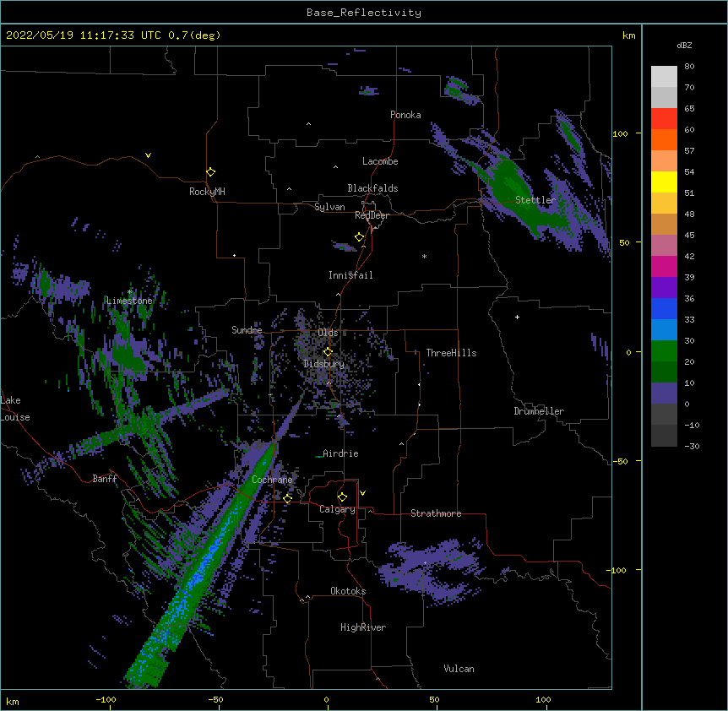
Task: Click the RedDeer city label
Action: click(372, 215)
